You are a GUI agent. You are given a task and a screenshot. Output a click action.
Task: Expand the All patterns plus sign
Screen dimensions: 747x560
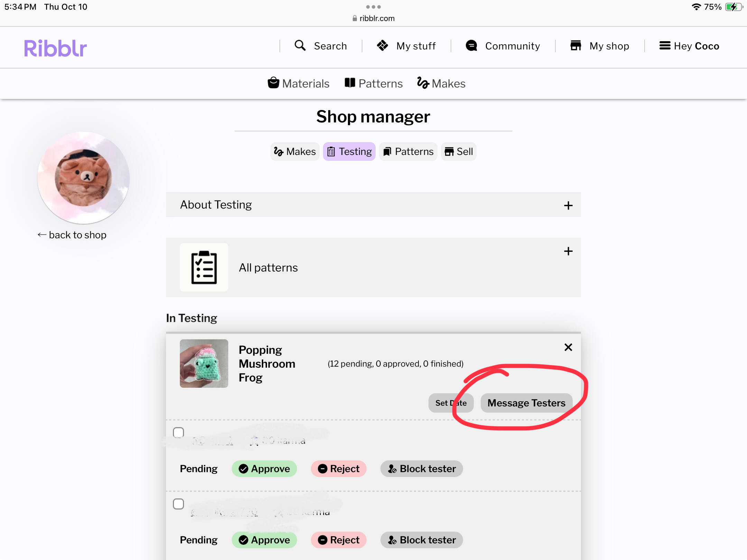[568, 251]
